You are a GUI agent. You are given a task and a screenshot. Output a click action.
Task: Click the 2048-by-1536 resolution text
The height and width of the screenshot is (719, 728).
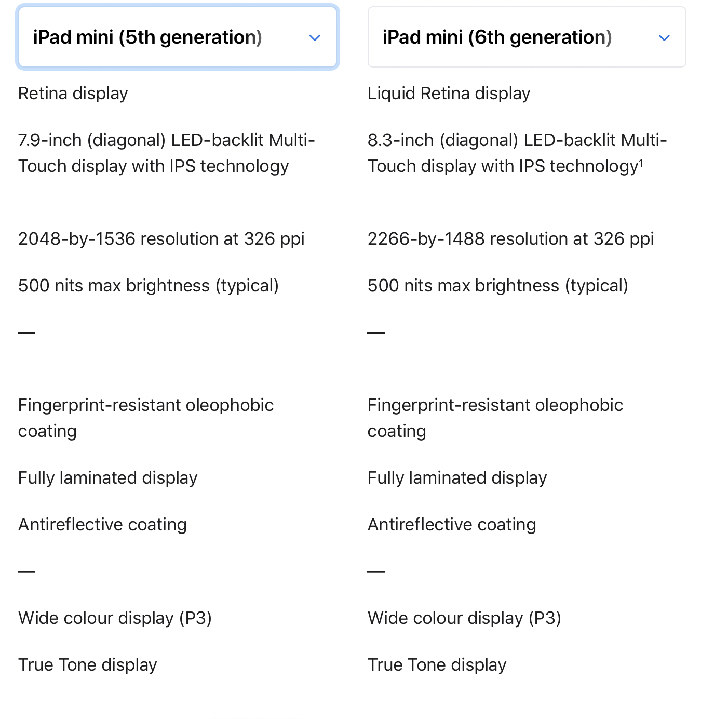point(161,239)
